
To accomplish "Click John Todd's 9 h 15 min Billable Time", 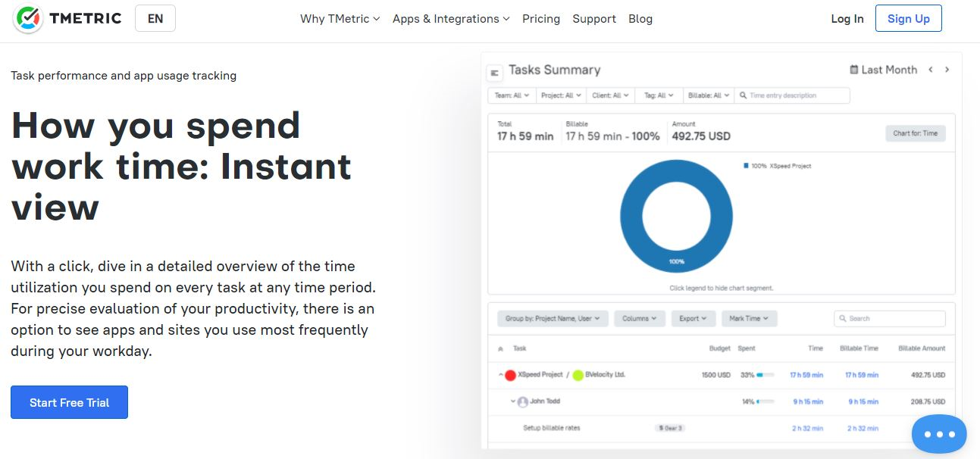I will (863, 402).
